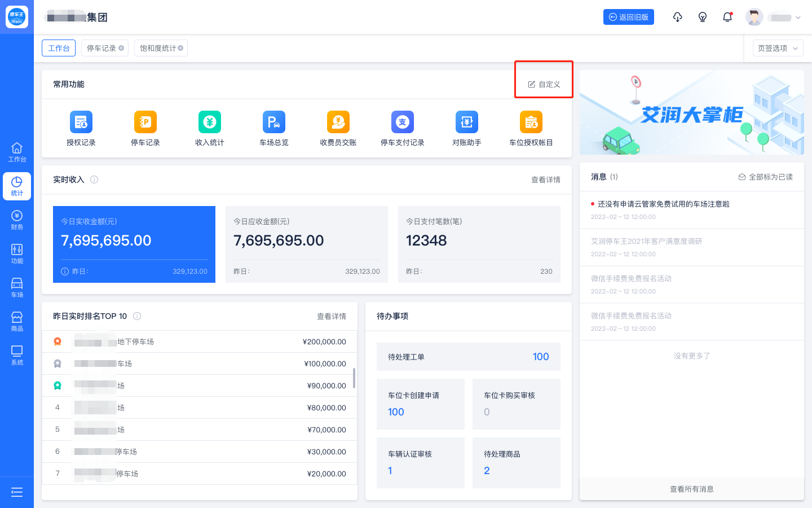Select the 今日应收金额 card
The height and width of the screenshot is (508, 812).
click(x=307, y=244)
